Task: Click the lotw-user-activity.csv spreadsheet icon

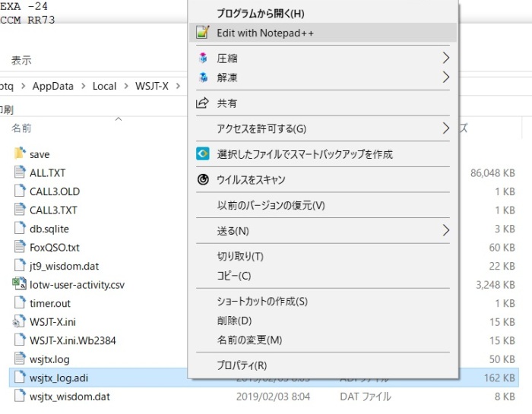Action: point(19,284)
